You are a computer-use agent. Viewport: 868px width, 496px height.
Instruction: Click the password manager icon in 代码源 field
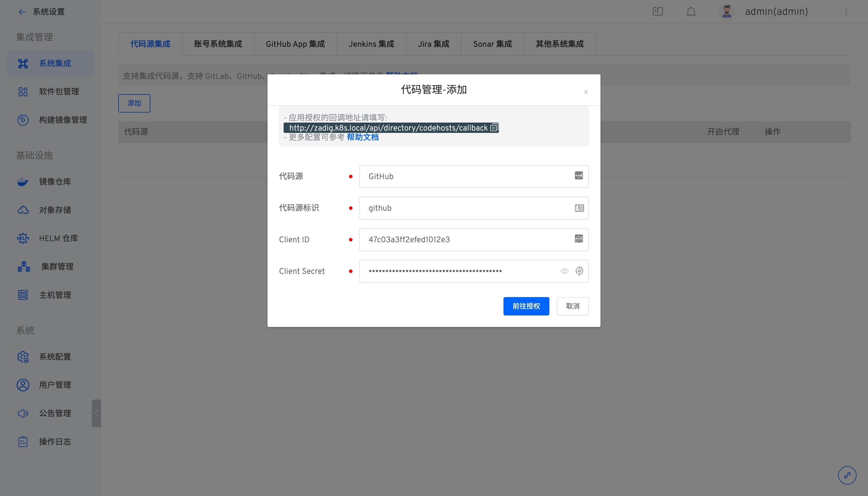[579, 176]
